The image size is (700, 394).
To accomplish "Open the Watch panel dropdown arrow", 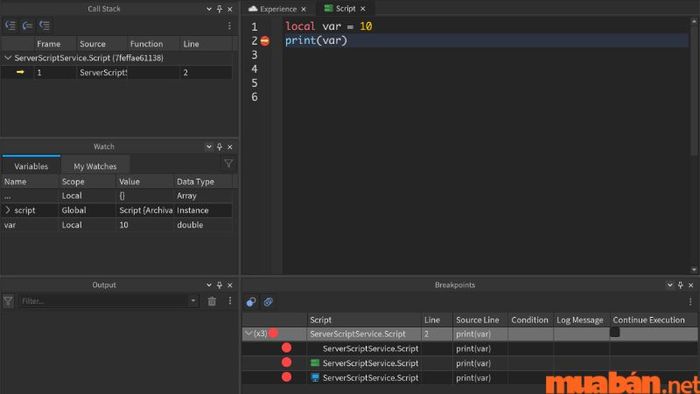I will 208,147.
